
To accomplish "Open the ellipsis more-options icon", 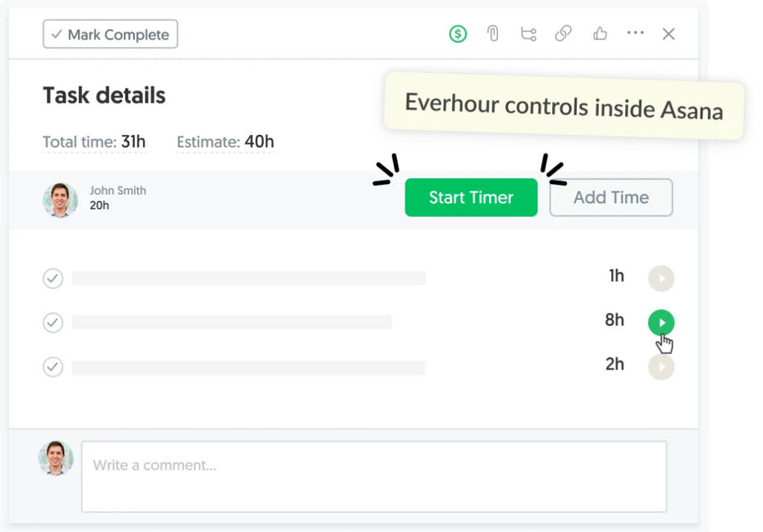I will [x=636, y=34].
